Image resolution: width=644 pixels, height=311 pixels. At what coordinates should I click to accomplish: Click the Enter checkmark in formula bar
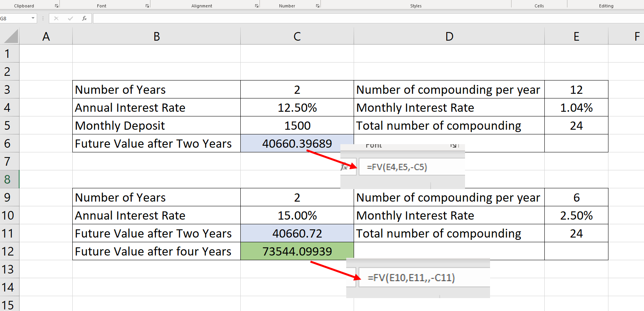click(70, 18)
